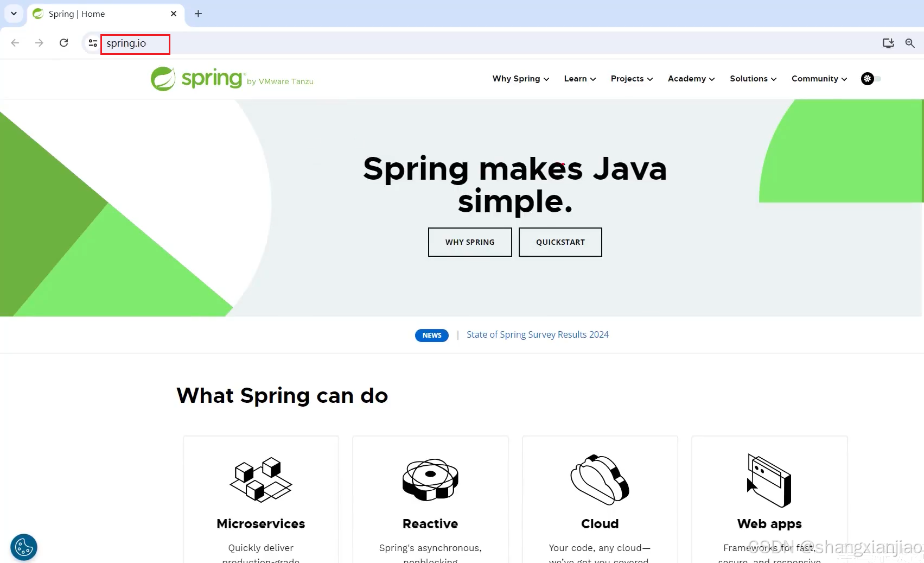Screen dimensions: 924x563
Task: Click the 'What Spring can do' heading
Action: pos(282,396)
